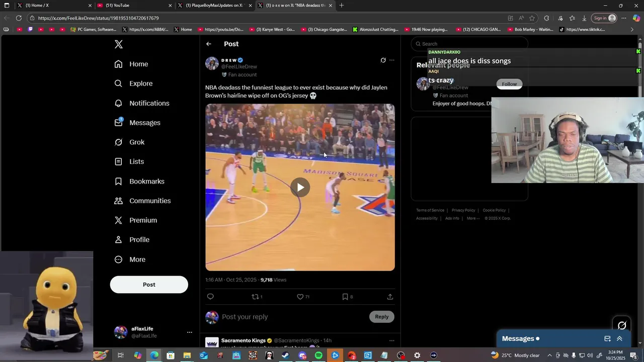Open aFlaxLife account options menu
644x362 pixels.
(x=190, y=332)
